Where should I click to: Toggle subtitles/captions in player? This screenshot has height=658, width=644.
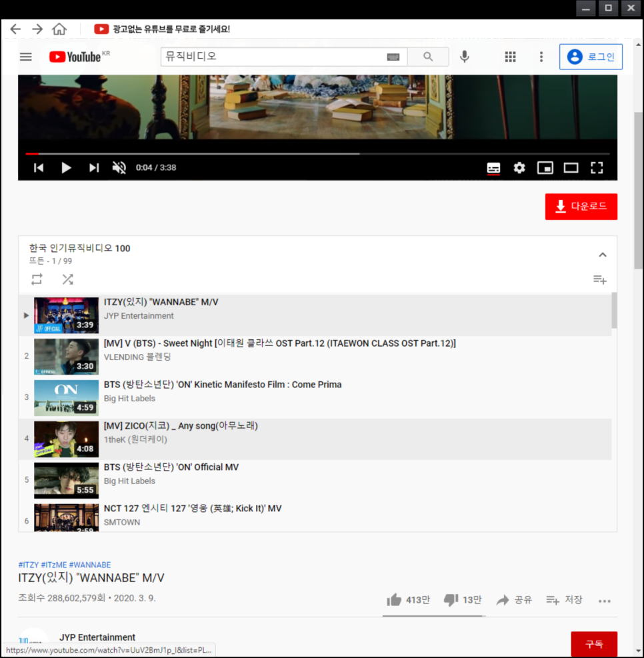(493, 168)
